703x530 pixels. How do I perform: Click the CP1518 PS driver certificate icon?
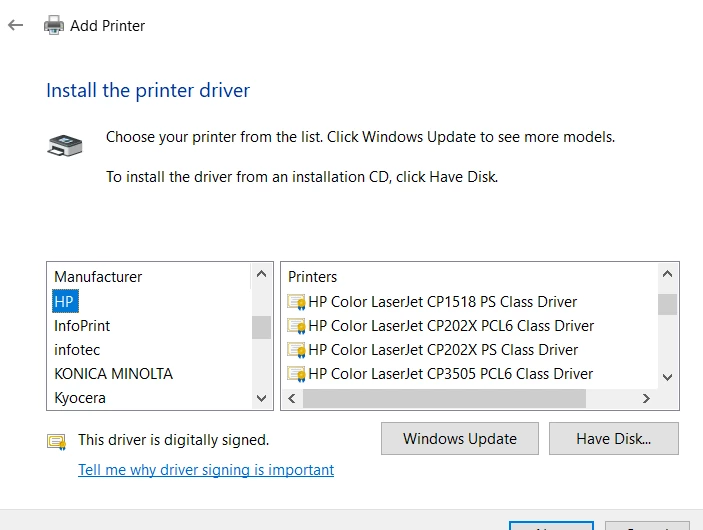click(296, 302)
